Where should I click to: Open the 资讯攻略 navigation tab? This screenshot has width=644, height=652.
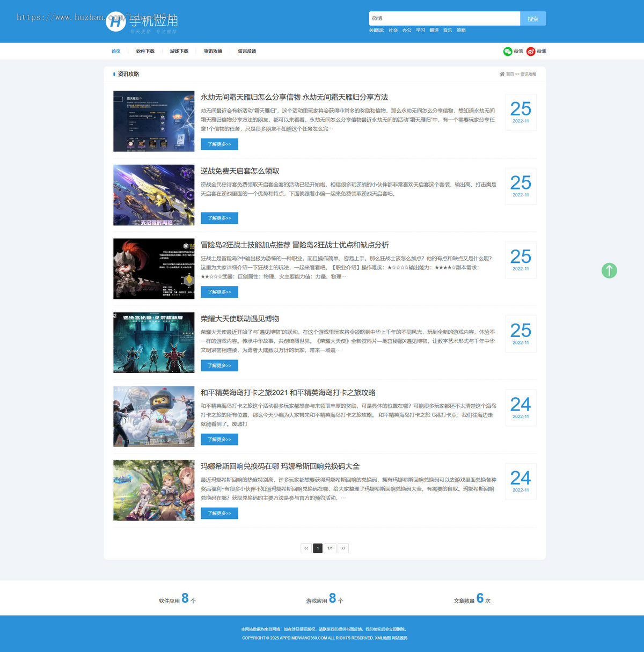[213, 52]
